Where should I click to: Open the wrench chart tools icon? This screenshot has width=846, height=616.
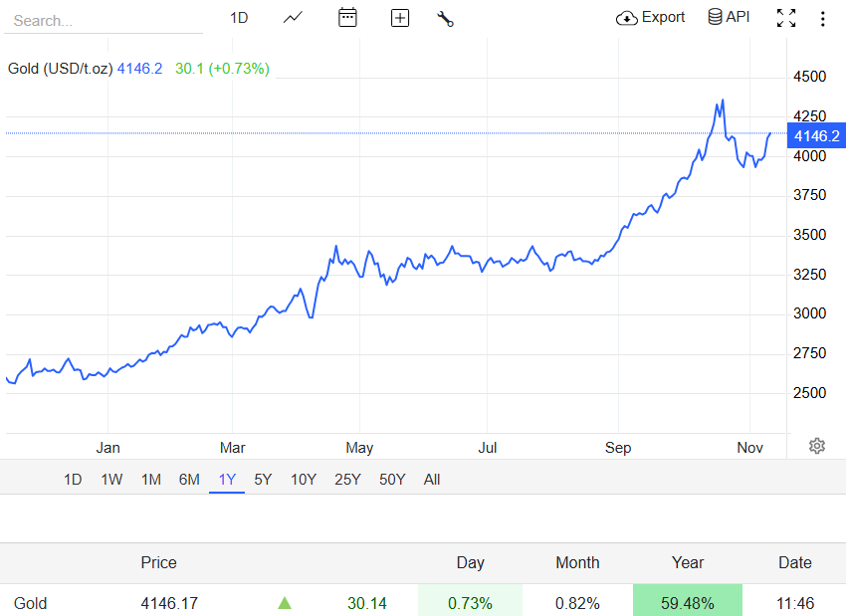[x=445, y=17]
